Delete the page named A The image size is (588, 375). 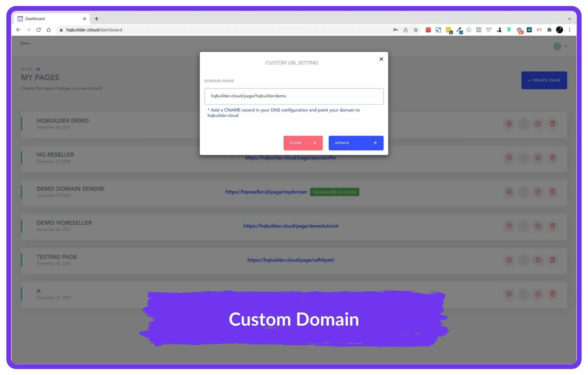(x=552, y=294)
